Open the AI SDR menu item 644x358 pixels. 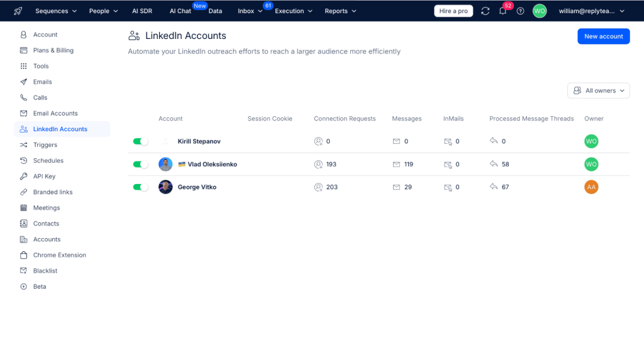coord(142,11)
